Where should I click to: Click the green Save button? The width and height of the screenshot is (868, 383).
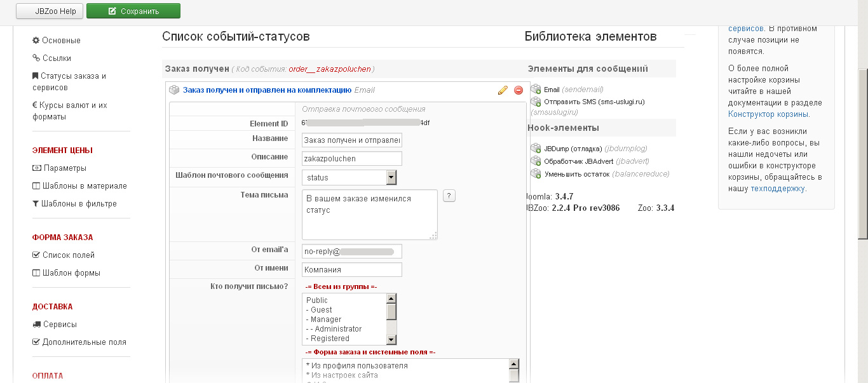pyautogui.click(x=133, y=11)
